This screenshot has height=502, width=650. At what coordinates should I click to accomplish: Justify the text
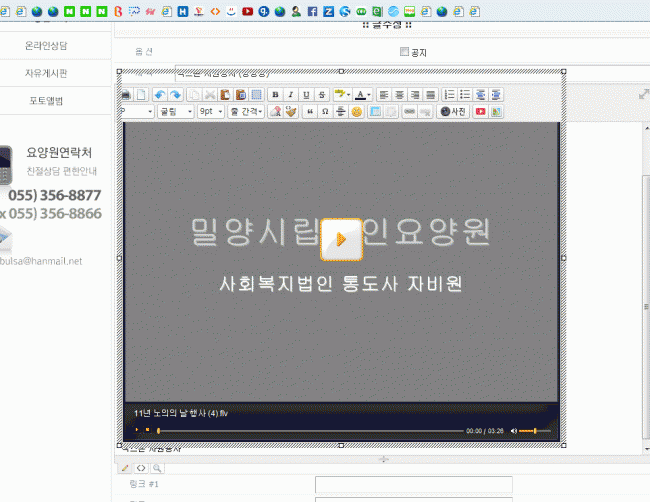431,95
